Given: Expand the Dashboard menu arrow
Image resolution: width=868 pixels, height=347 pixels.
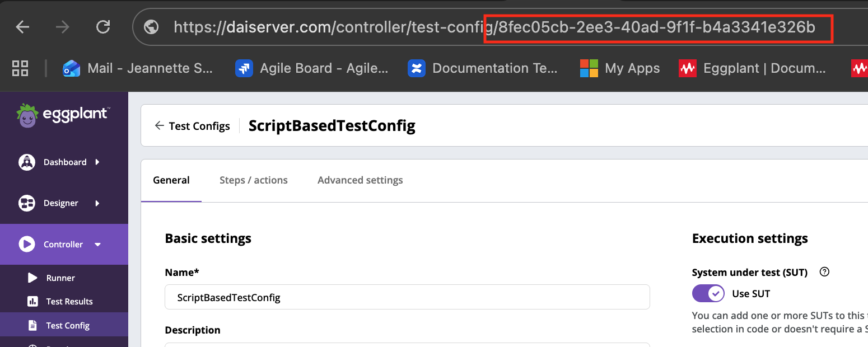Looking at the screenshot, I should tap(97, 162).
